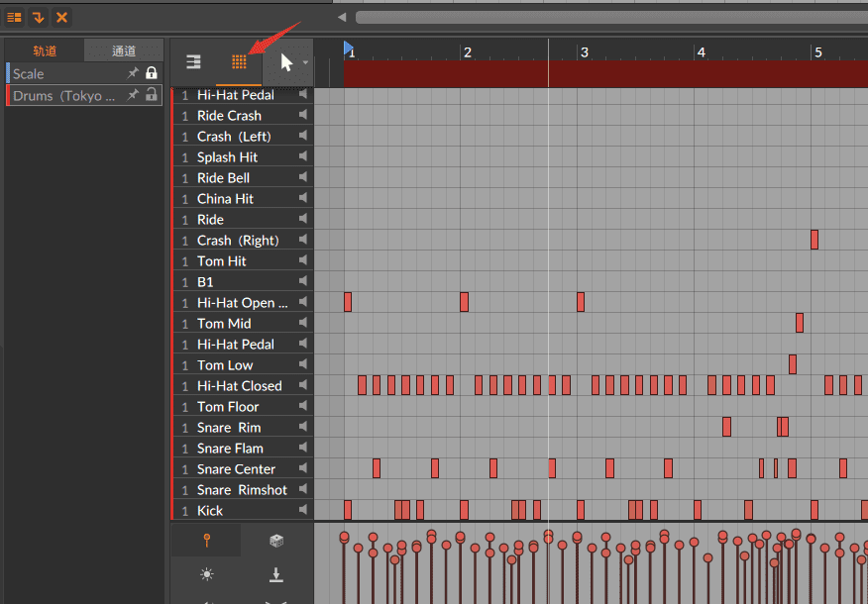Audition Ride Crash with speaker icon

[303, 115]
